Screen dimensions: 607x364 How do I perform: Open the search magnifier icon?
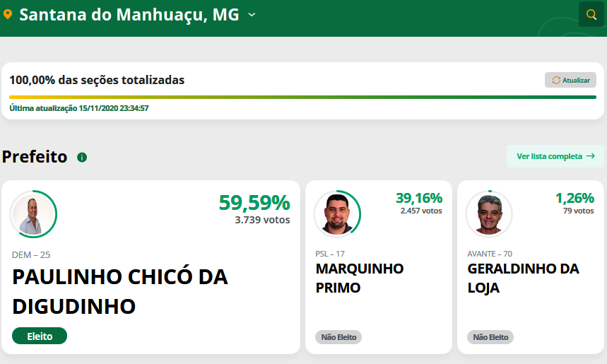[591, 14]
